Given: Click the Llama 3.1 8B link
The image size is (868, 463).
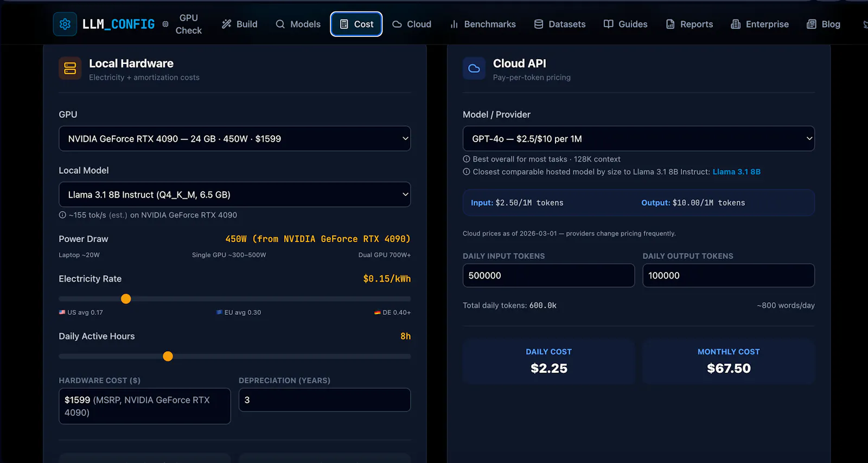Looking at the screenshot, I should pyautogui.click(x=736, y=172).
